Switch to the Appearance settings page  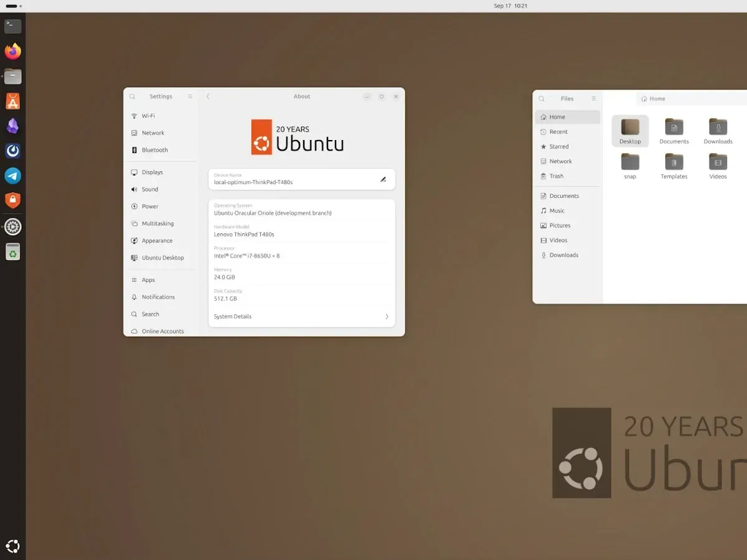[157, 240]
